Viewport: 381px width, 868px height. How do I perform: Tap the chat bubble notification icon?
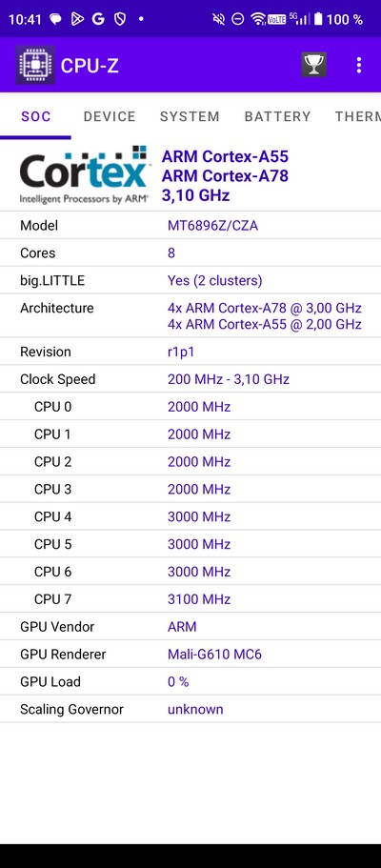(55, 19)
